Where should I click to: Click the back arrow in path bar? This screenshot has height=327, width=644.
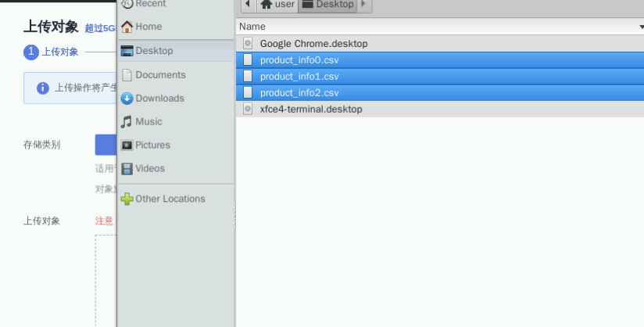247,5
